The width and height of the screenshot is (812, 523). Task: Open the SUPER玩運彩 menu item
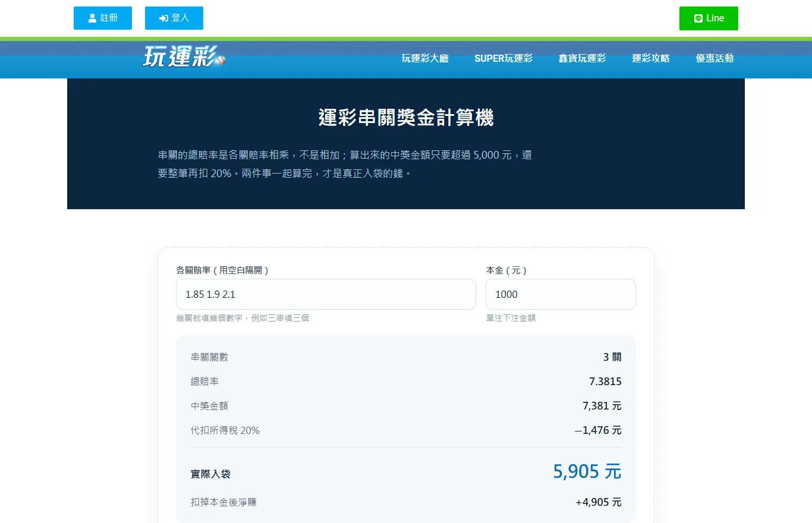click(x=503, y=58)
